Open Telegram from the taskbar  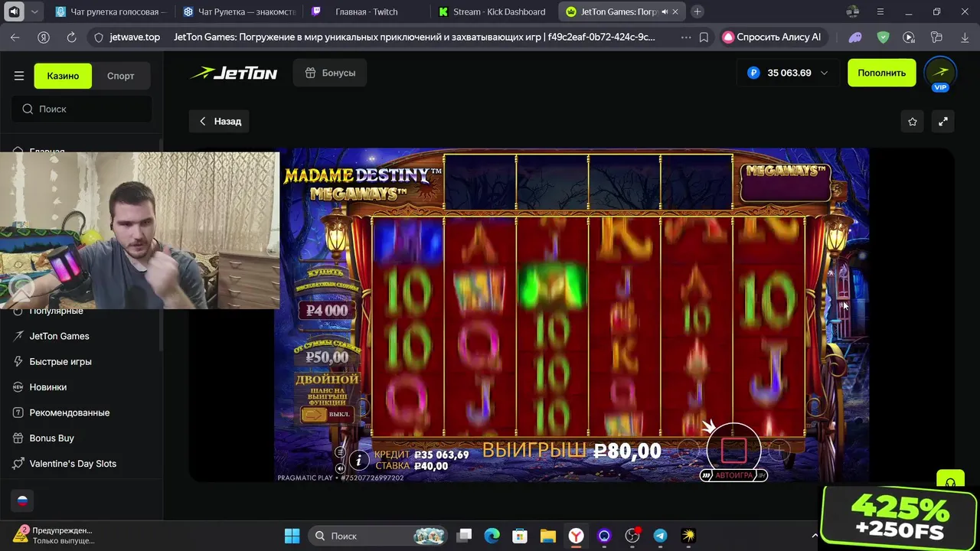click(x=660, y=536)
